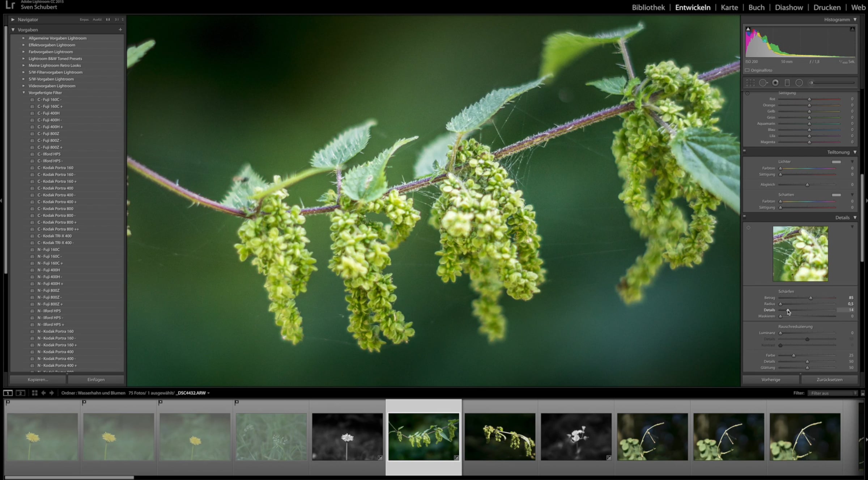Image resolution: width=868 pixels, height=480 pixels.
Task: Switch to secondary display button 2
Action: pos(20,393)
